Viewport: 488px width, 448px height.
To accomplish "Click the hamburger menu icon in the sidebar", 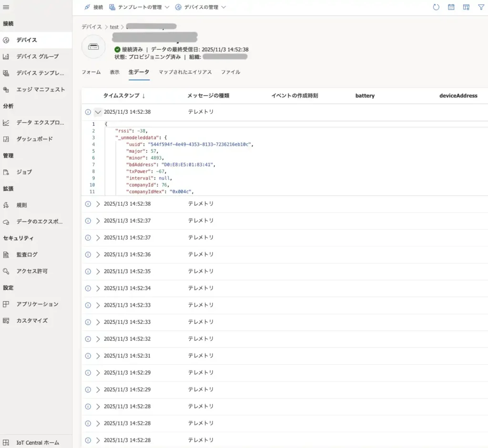I will [x=6, y=7].
